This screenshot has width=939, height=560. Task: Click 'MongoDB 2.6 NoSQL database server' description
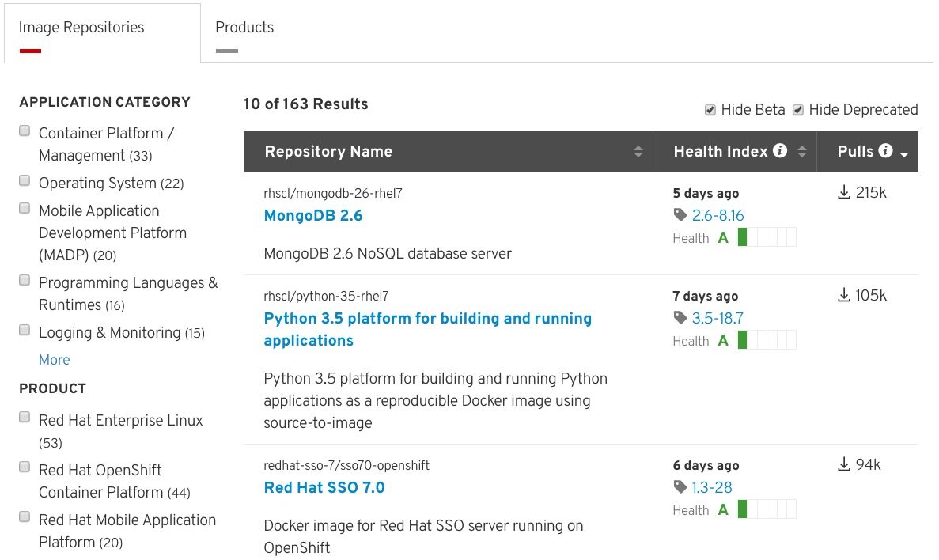(388, 253)
